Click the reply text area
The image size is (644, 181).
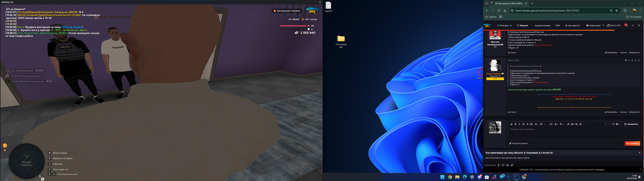coord(574,133)
